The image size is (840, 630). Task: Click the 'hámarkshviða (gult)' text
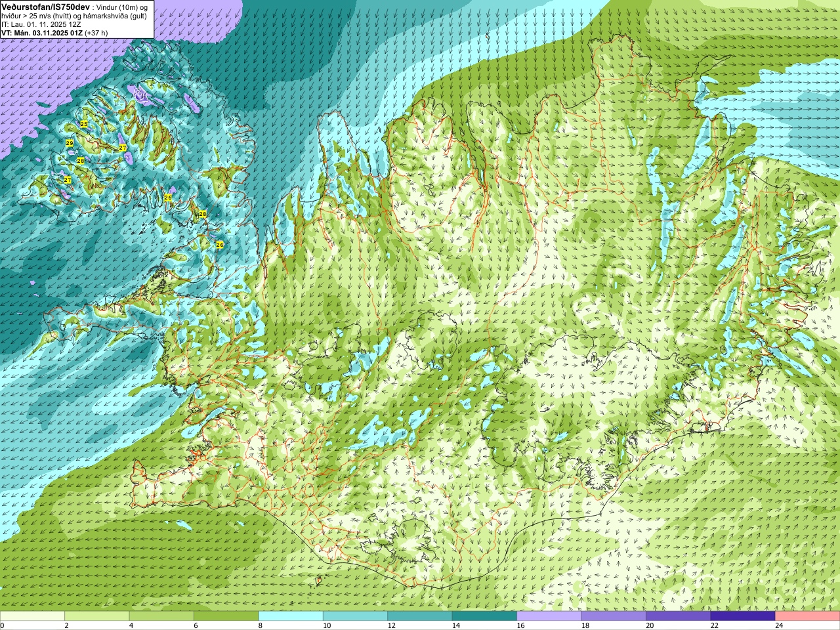[x=115, y=16]
